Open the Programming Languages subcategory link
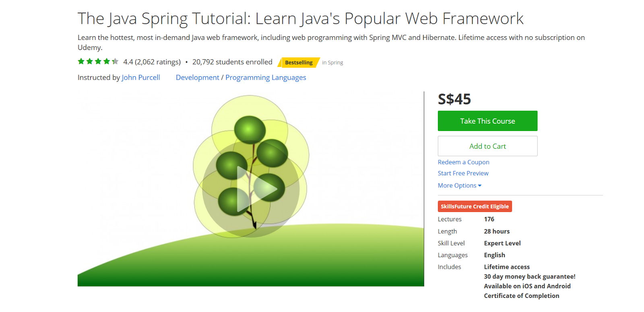 266,77
